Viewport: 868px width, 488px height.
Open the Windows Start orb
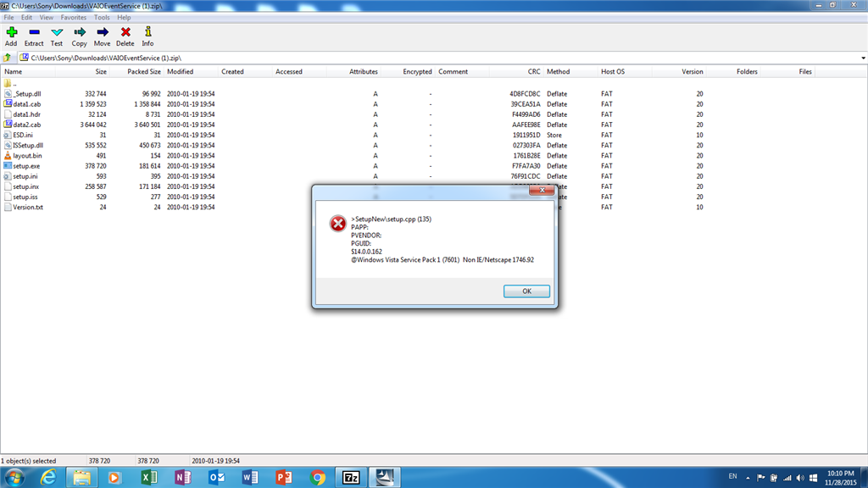[14, 477]
